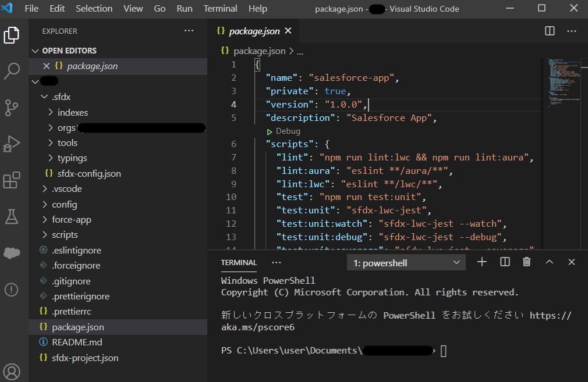This screenshot has height=382, width=588.
Task: Open the Explorer view in activity bar
Action: [x=11, y=35]
